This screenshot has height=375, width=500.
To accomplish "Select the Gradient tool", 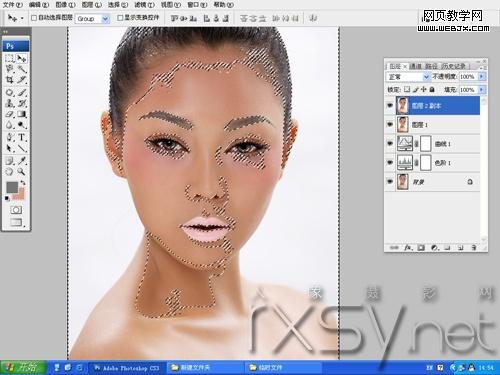I will click(22, 114).
